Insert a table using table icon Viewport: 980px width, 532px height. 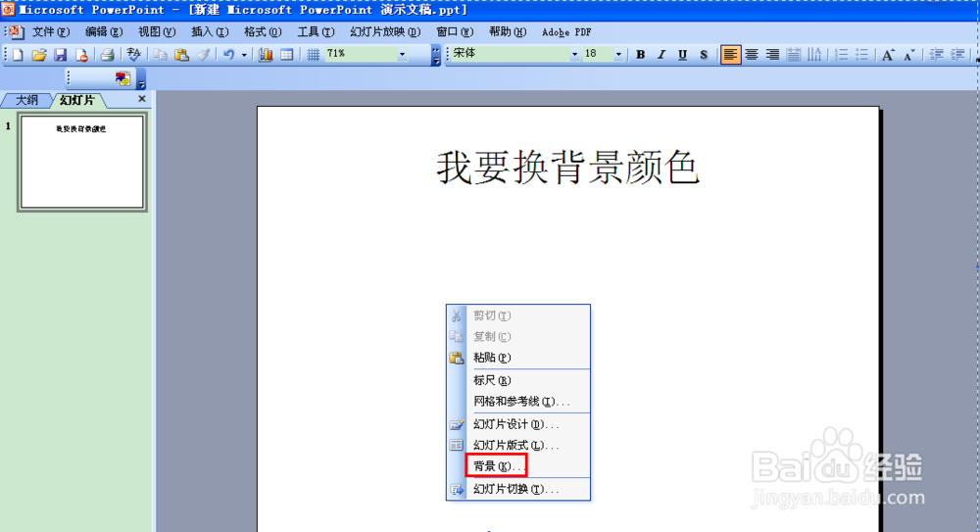click(x=287, y=55)
